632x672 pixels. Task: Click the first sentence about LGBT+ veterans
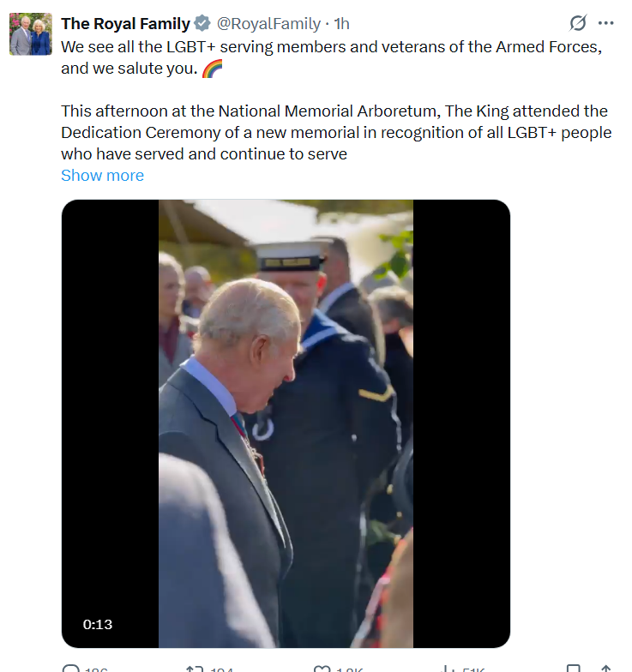coord(331,57)
